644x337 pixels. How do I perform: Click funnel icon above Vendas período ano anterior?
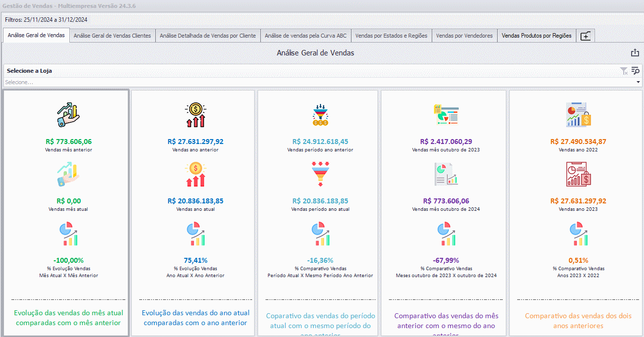coord(320,115)
